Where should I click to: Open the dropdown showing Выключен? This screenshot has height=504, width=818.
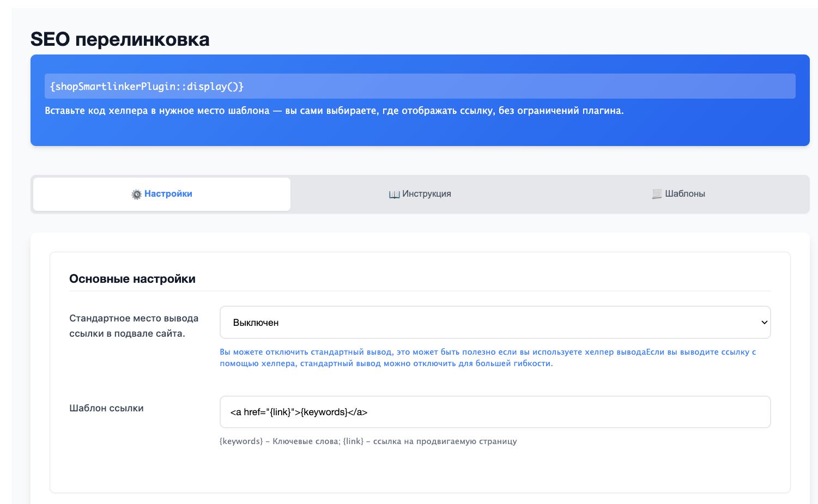[494, 323]
